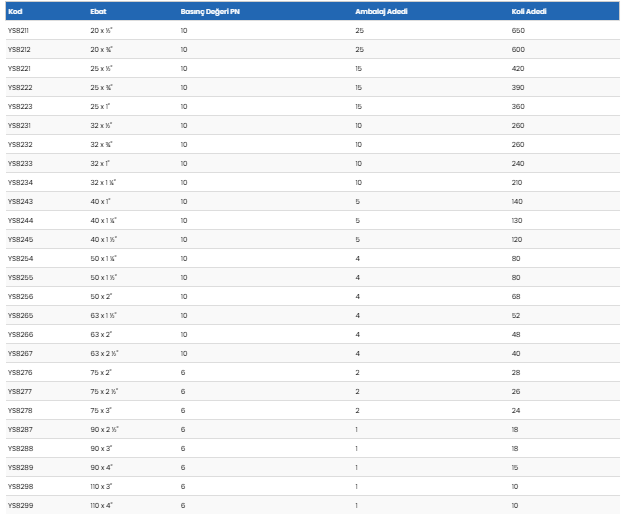Click product code YS8234
This screenshot has height=516, width=621.
(x=19, y=182)
